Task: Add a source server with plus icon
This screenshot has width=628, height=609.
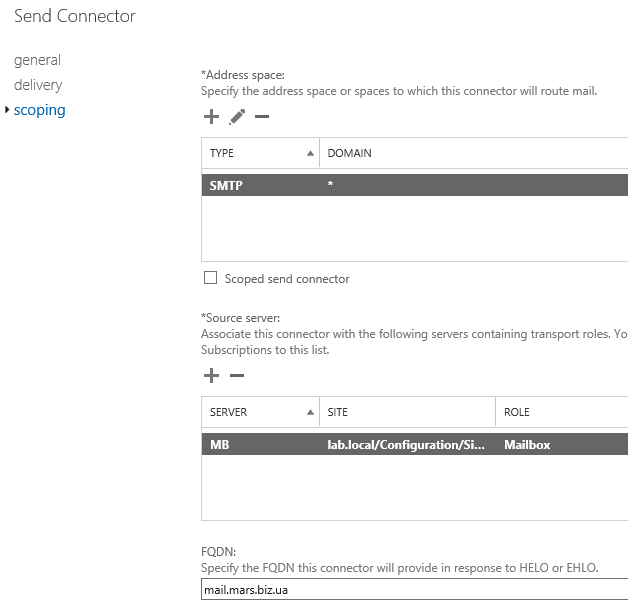Action: pos(211,376)
